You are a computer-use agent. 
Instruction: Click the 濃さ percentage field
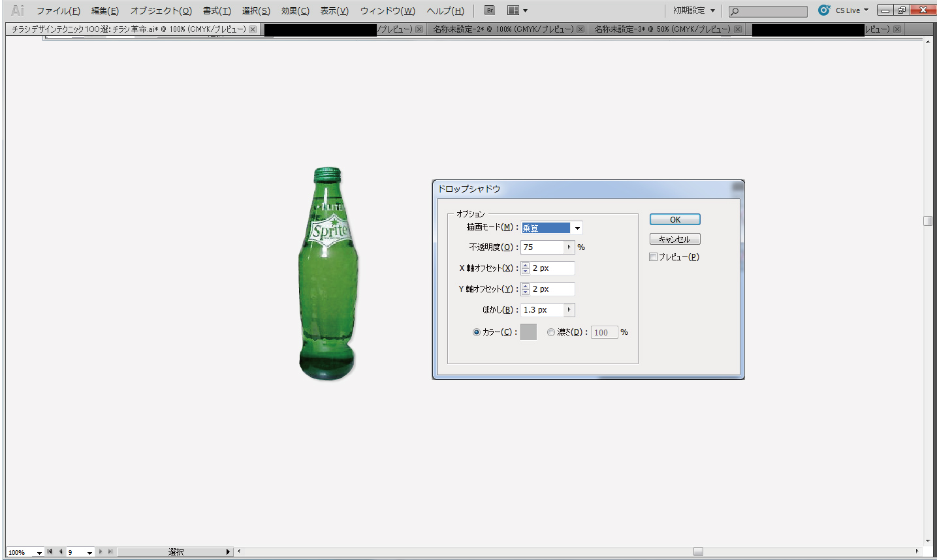point(605,333)
